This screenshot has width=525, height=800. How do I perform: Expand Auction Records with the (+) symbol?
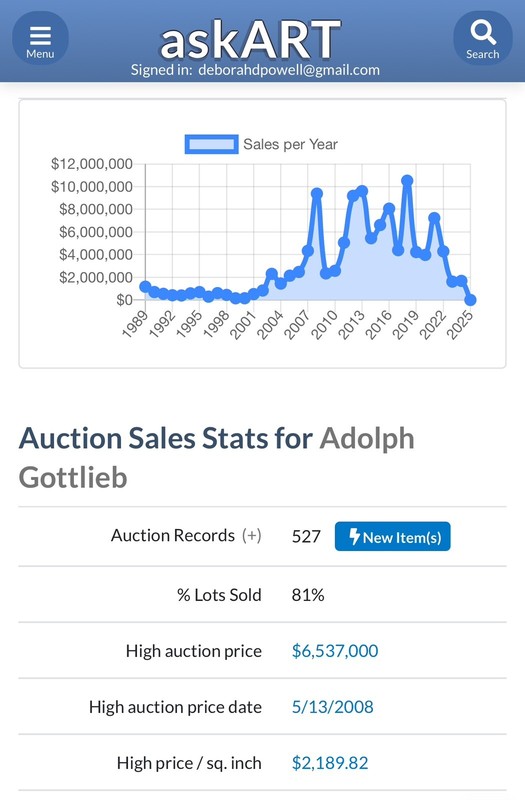tap(252, 536)
